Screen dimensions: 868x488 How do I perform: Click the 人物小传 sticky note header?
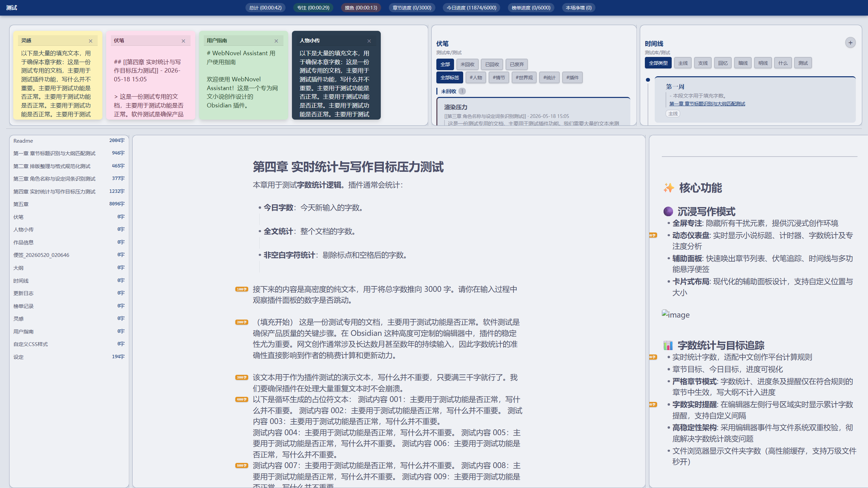pyautogui.click(x=336, y=41)
